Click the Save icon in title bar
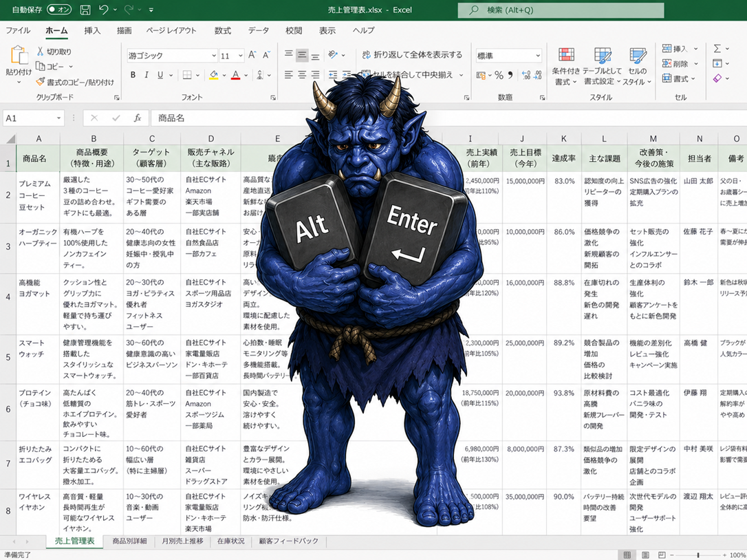Screen dimensions: 747x560 click(x=85, y=10)
